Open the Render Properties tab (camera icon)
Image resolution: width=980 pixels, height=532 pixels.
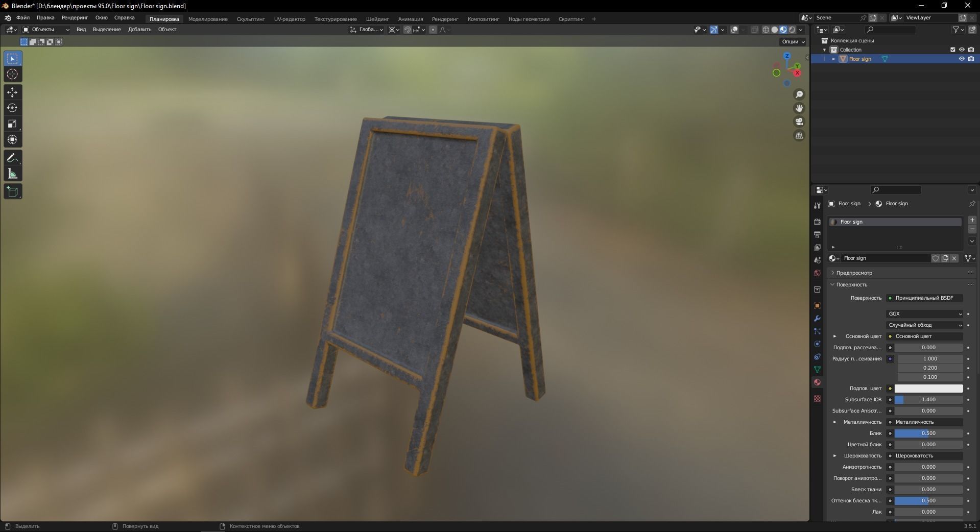coord(817,222)
